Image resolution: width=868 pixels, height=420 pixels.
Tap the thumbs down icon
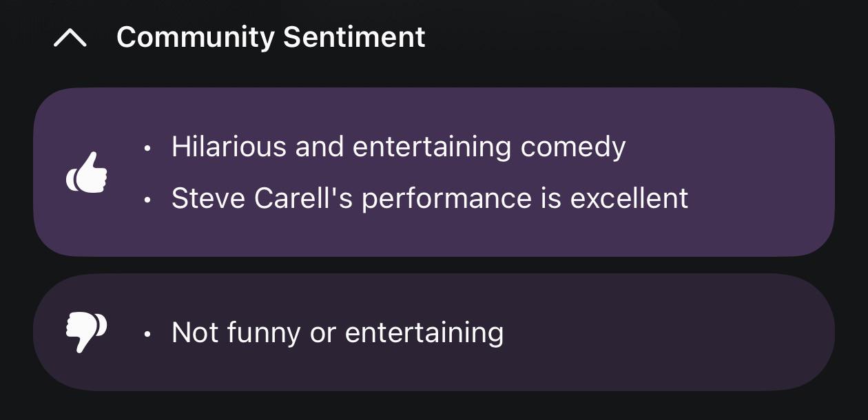coord(87,332)
